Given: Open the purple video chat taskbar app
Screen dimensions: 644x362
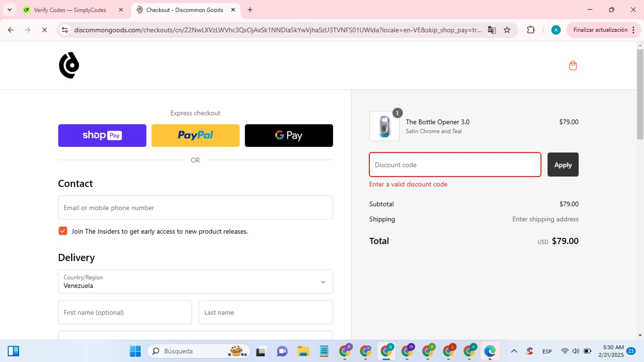Looking at the screenshot, I should tap(282, 351).
